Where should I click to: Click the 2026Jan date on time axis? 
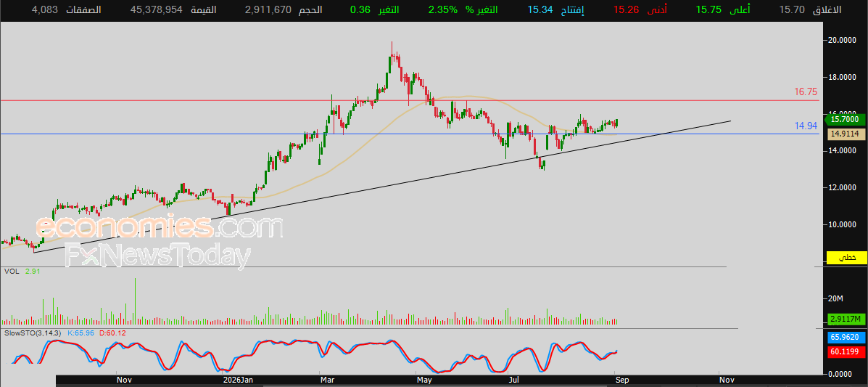[x=237, y=380]
